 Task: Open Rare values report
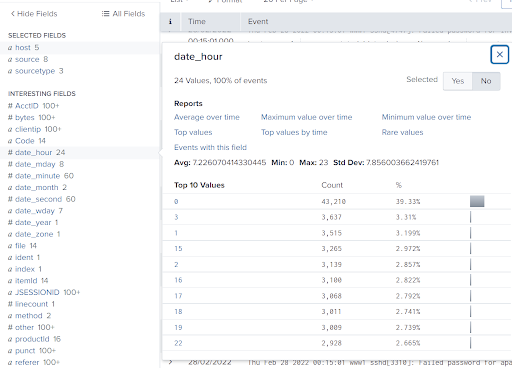pos(402,132)
